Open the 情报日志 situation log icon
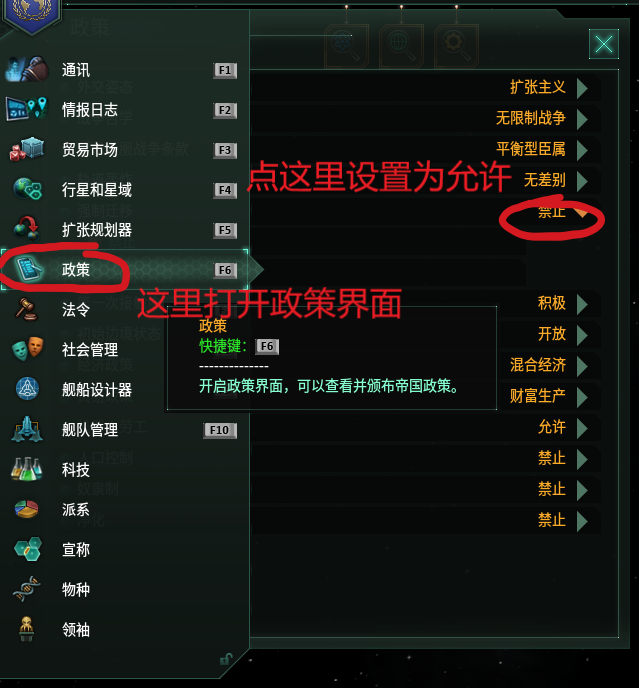The image size is (639, 688). pos(27,109)
